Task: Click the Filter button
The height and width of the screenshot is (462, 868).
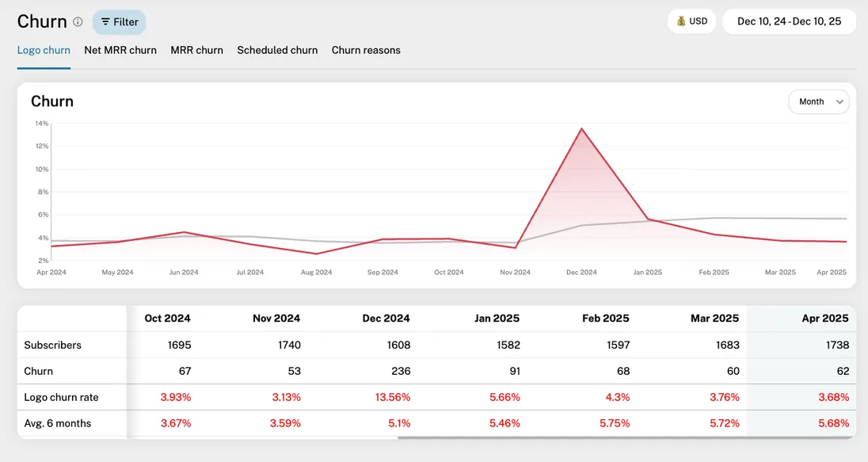Action: click(x=119, y=22)
